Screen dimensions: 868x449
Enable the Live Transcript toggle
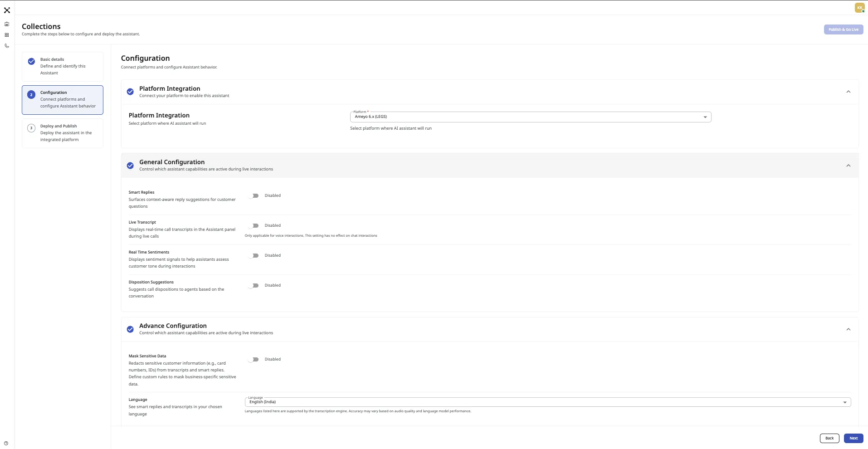[x=254, y=225]
